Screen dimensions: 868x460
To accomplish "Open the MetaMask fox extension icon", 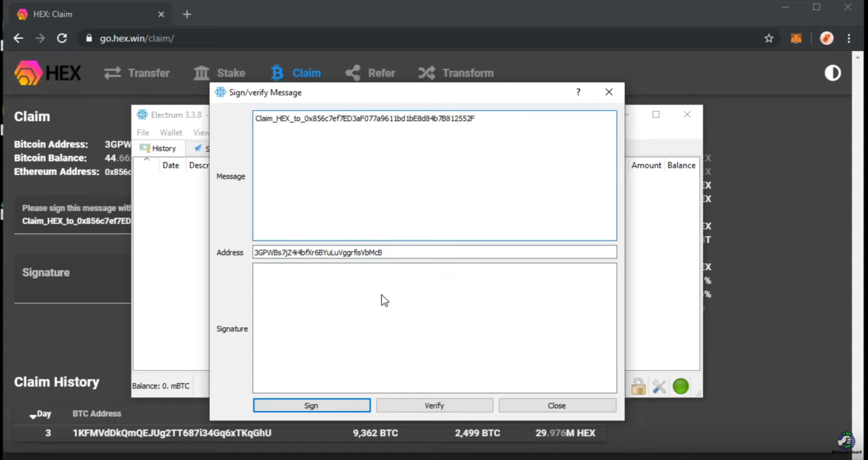I will (796, 38).
